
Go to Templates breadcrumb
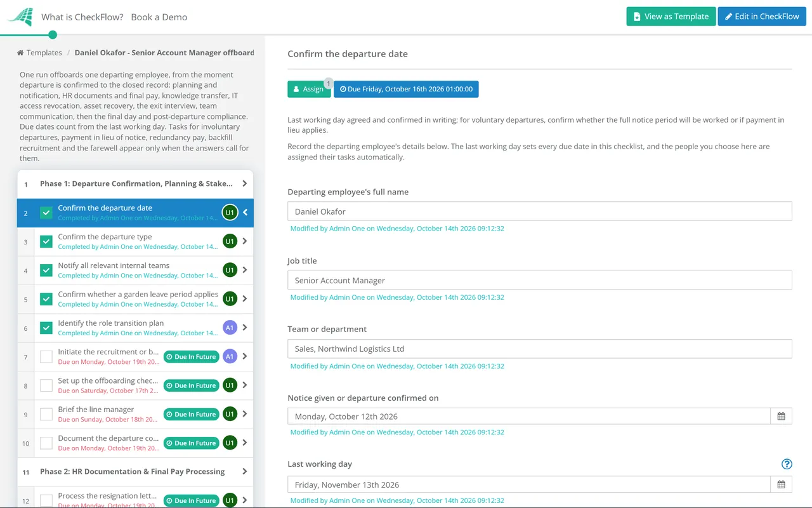pos(40,53)
